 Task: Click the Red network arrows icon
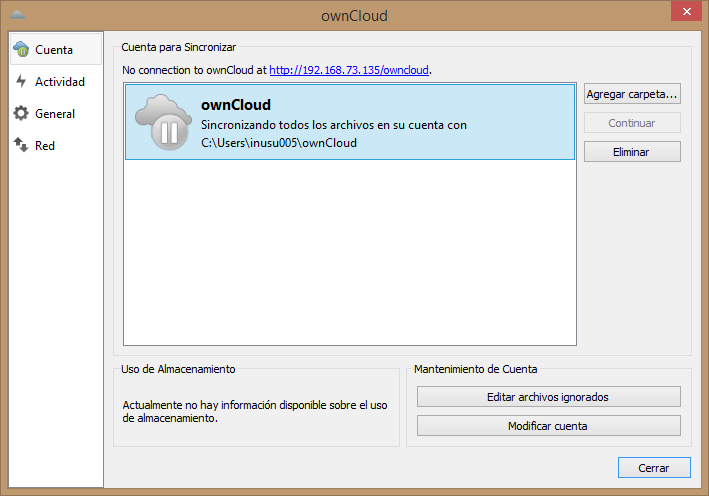[x=21, y=145]
